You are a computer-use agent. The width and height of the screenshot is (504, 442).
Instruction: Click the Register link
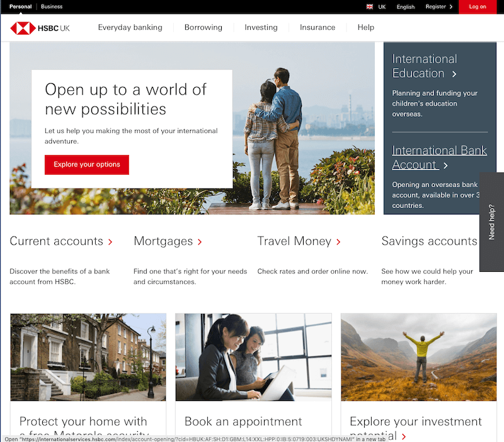click(435, 7)
